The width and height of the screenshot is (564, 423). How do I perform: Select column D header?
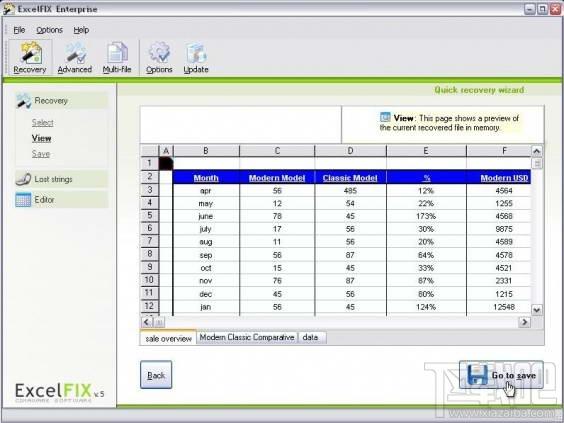350,151
